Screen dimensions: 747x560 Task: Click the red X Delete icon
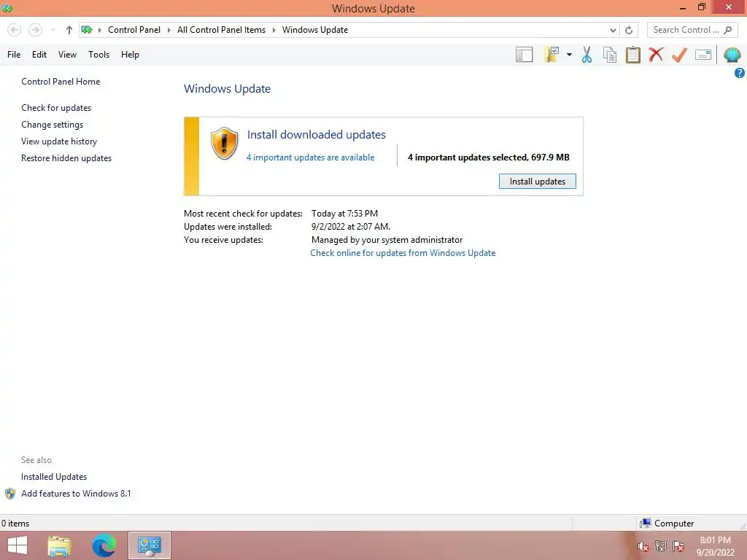(656, 54)
